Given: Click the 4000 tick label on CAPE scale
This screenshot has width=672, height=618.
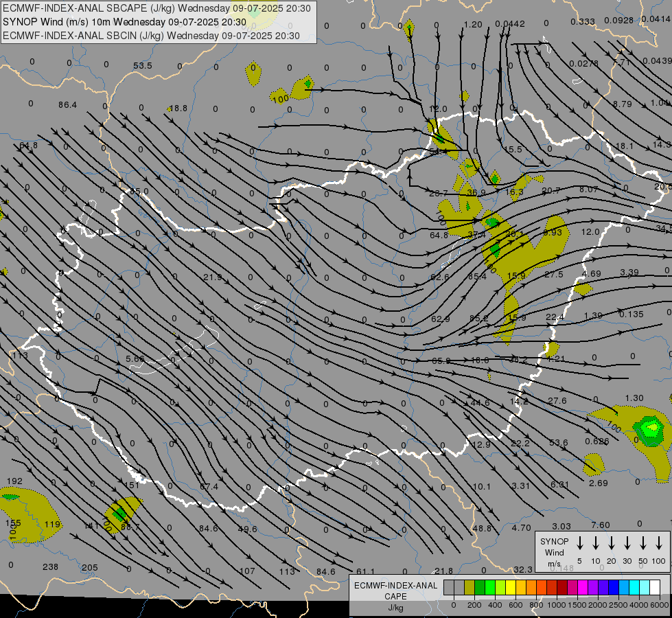Looking at the screenshot, I should 639,605.
